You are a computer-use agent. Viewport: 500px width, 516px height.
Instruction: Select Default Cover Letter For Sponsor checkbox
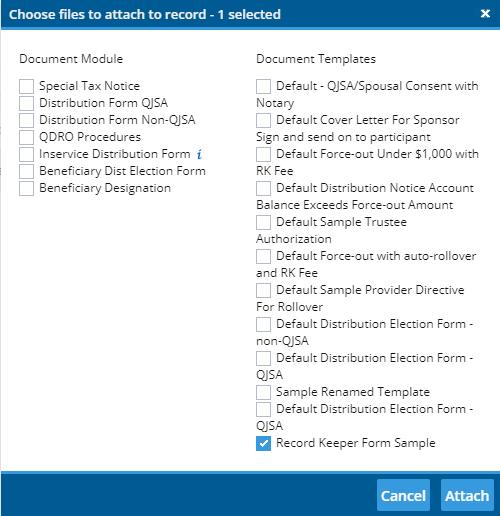(263, 120)
